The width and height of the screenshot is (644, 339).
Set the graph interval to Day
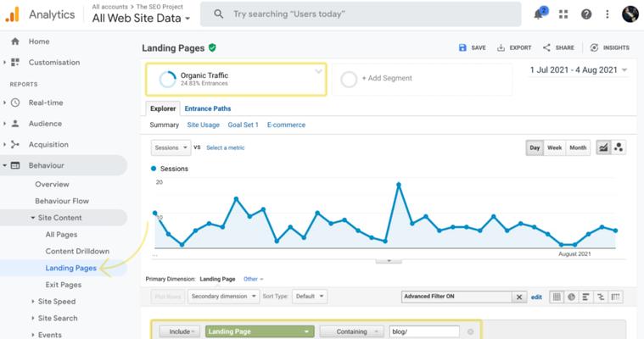(x=535, y=147)
